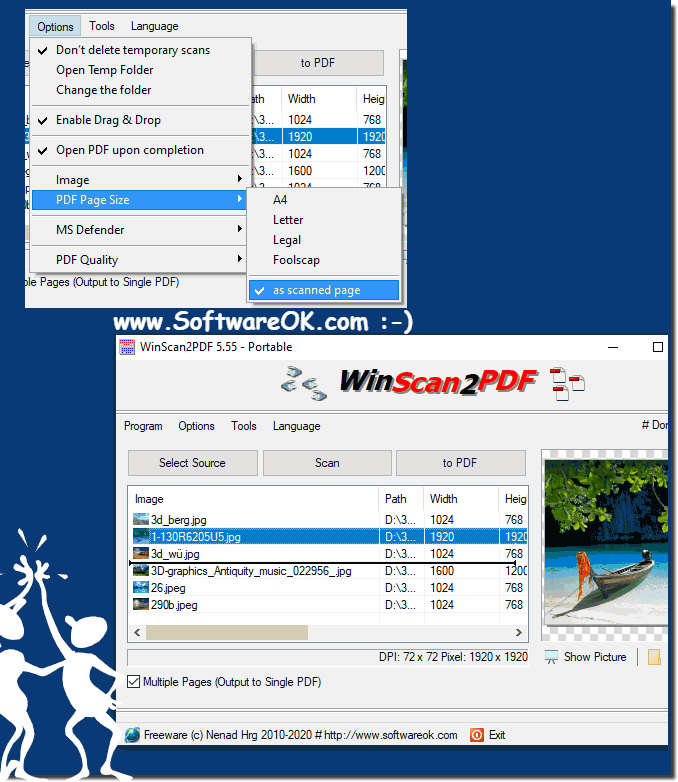The height and width of the screenshot is (782, 678).
Task: Click the Show Picture monitor icon
Action: (x=551, y=657)
